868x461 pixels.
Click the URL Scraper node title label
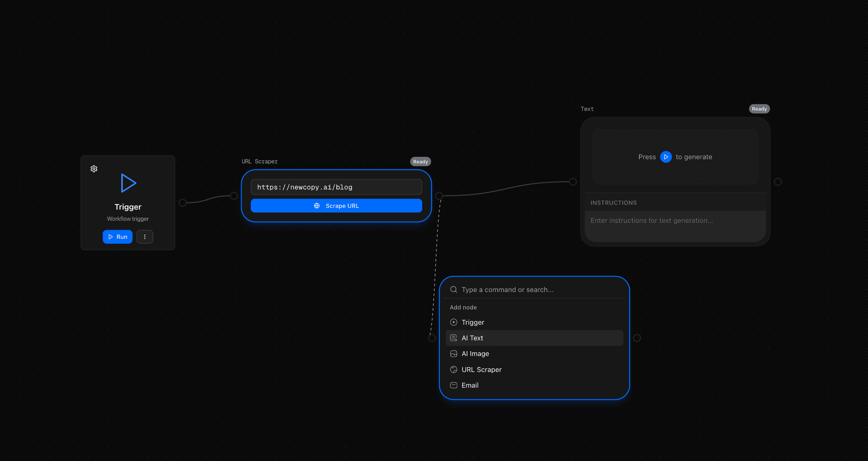tap(260, 162)
